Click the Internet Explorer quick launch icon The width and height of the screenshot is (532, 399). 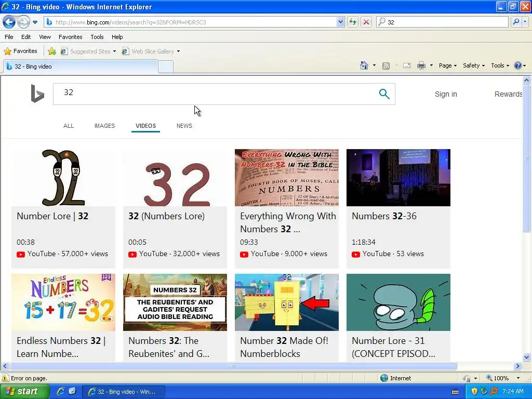coord(61,392)
